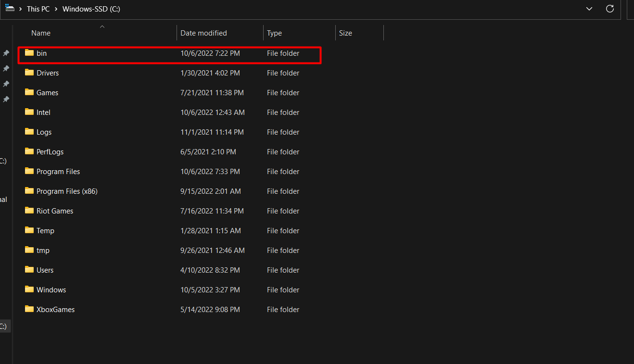
Task: Go to This PC breadcrumb
Action: click(x=38, y=9)
